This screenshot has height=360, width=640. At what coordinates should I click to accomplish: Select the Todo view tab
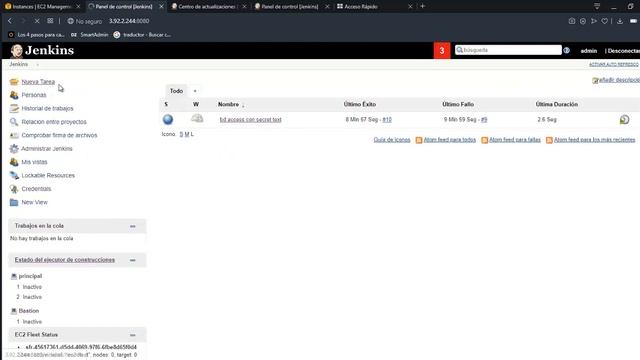point(176,91)
